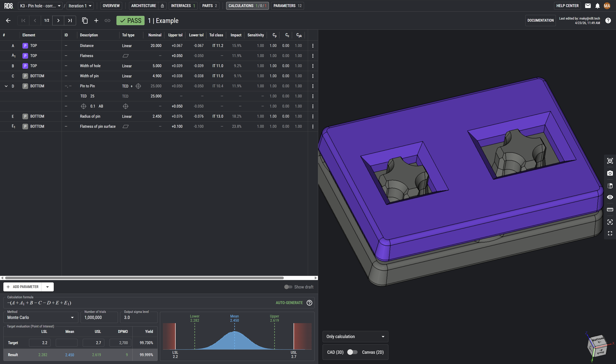Toggle the Show draft switch
The width and height of the screenshot is (616, 364).
click(x=288, y=287)
